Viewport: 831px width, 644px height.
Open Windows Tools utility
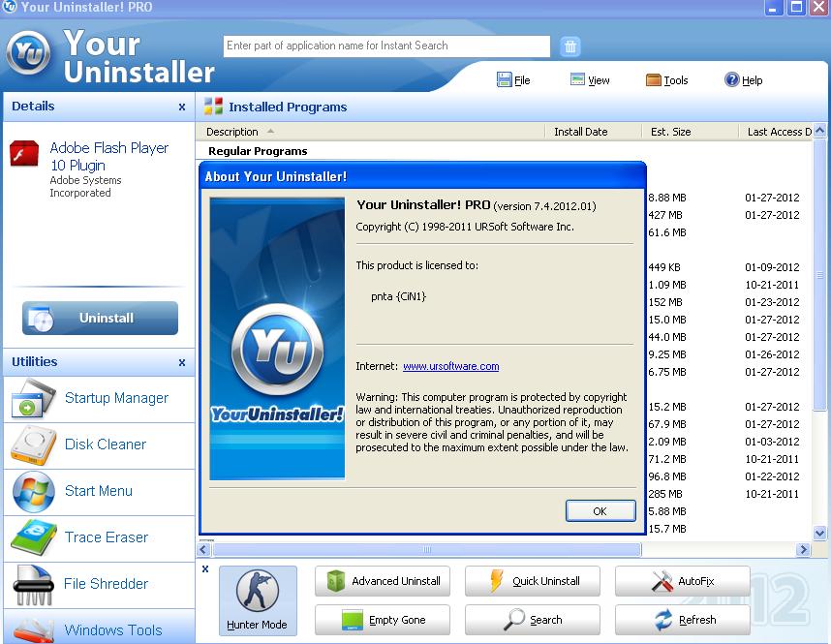point(99,629)
